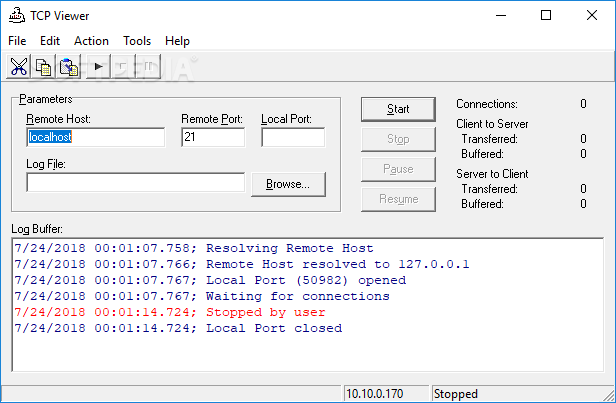Click the Remote Port field showing 21
616x403 pixels.
tap(213, 137)
